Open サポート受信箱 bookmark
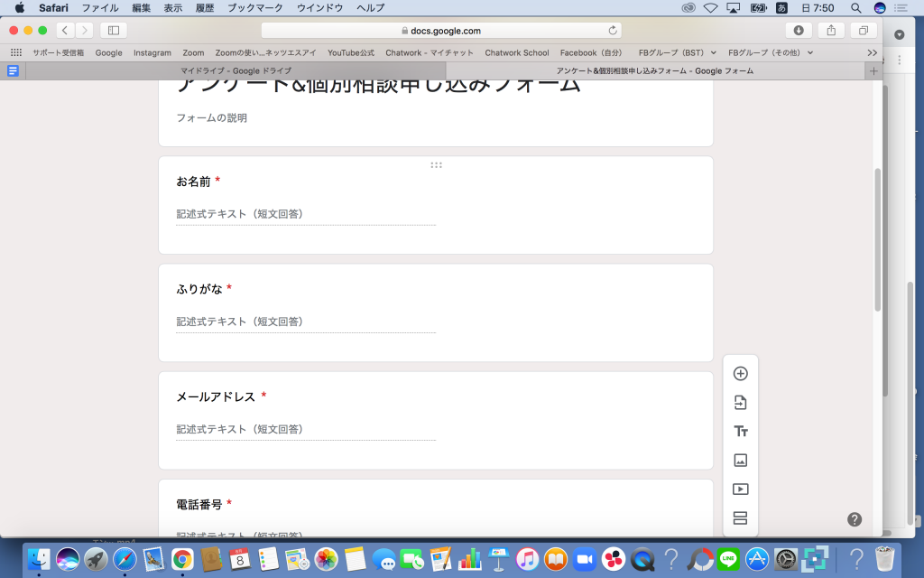This screenshot has width=924, height=578. 59,52
